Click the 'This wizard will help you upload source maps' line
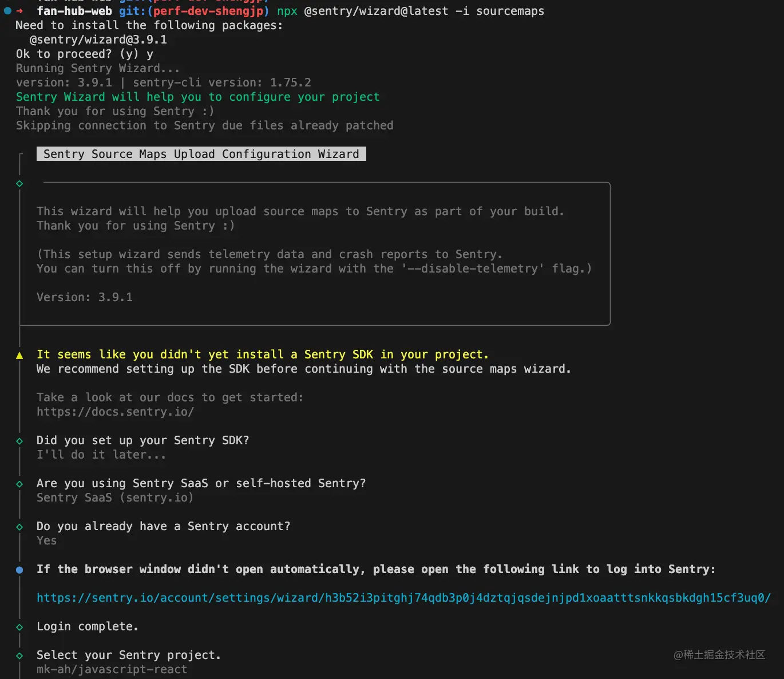The image size is (784, 679). [x=300, y=211]
